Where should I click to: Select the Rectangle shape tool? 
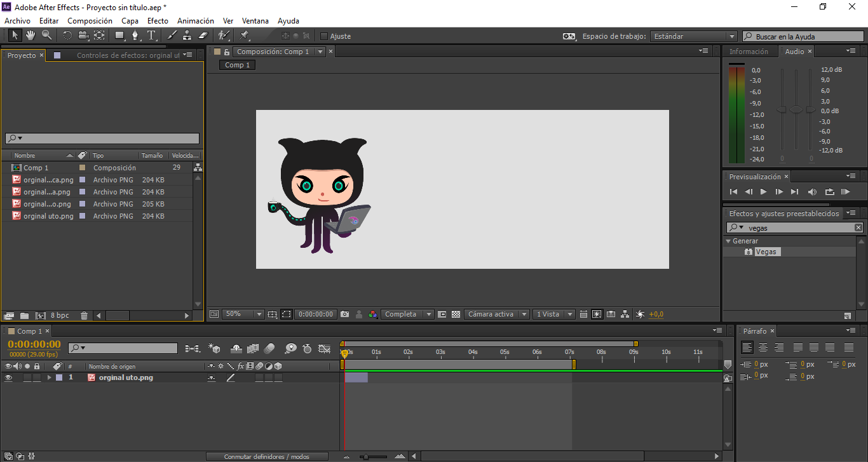pos(120,36)
